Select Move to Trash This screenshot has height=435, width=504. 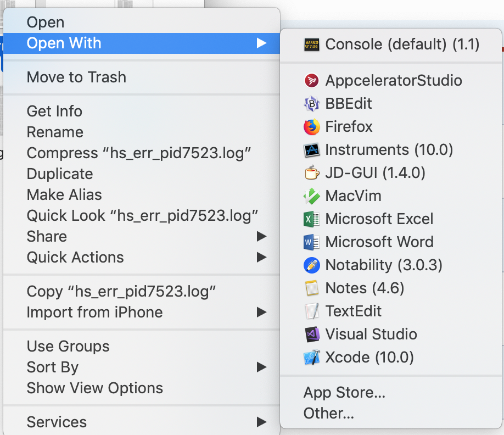(x=76, y=77)
